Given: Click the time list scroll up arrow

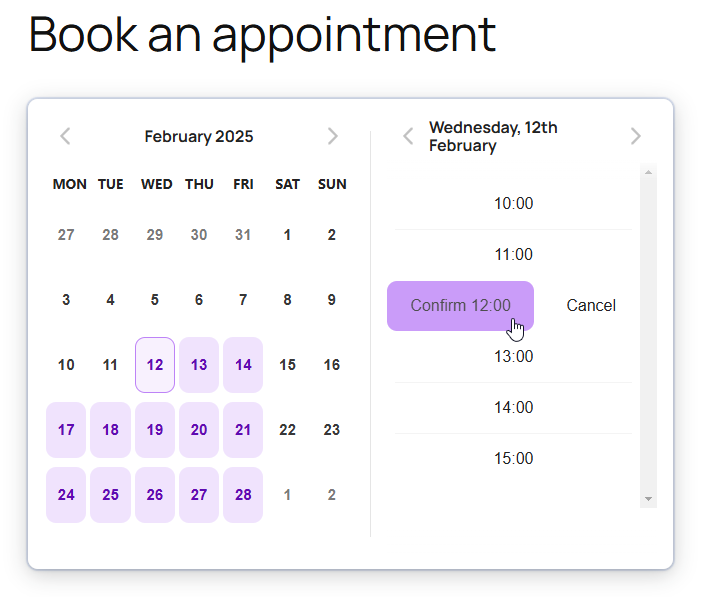Looking at the screenshot, I should (x=648, y=172).
